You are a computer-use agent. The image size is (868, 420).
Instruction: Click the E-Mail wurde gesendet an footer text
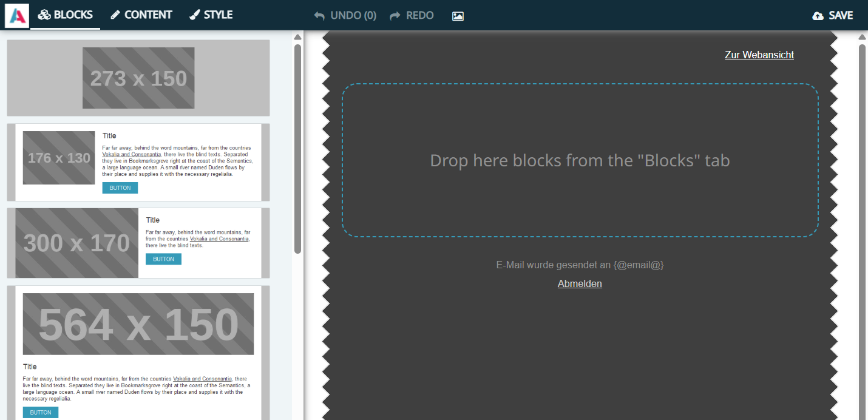tap(580, 265)
